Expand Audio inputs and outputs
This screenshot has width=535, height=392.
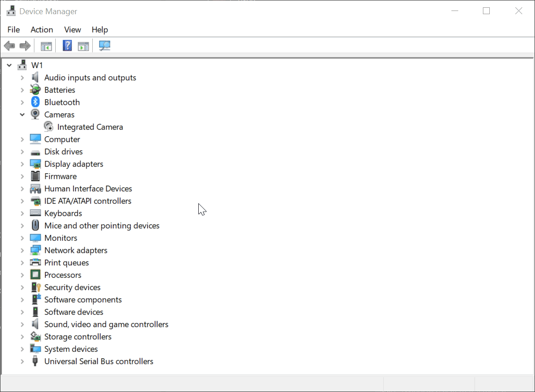(22, 78)
